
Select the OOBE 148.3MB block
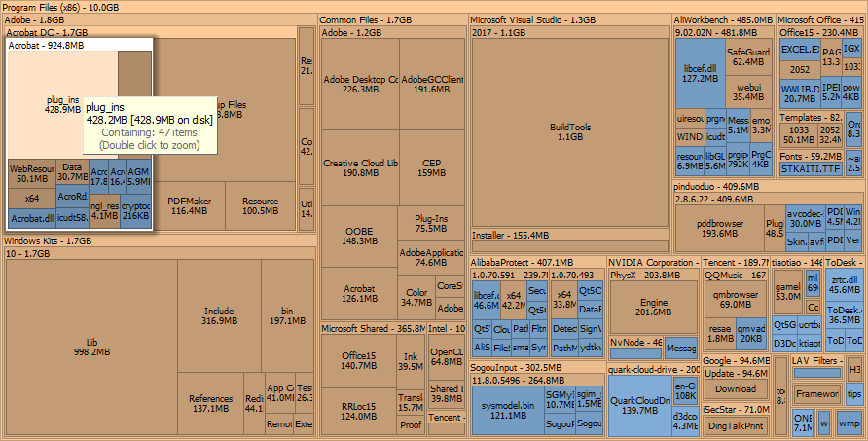click(x=359, y=237)
